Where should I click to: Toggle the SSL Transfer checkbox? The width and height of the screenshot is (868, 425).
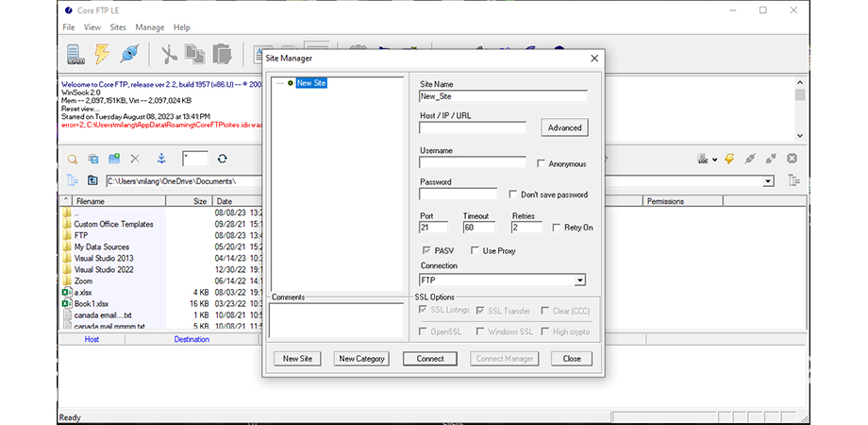click(480, 311)
